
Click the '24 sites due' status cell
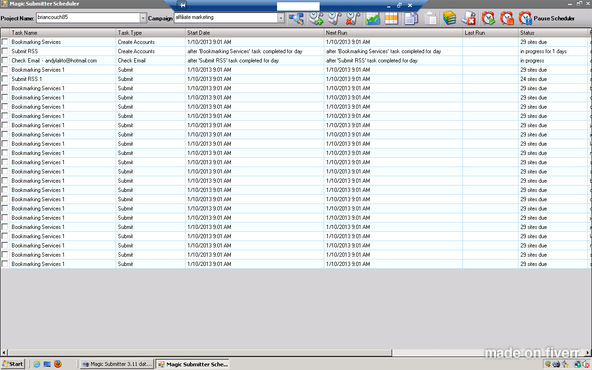click(533, 79)
